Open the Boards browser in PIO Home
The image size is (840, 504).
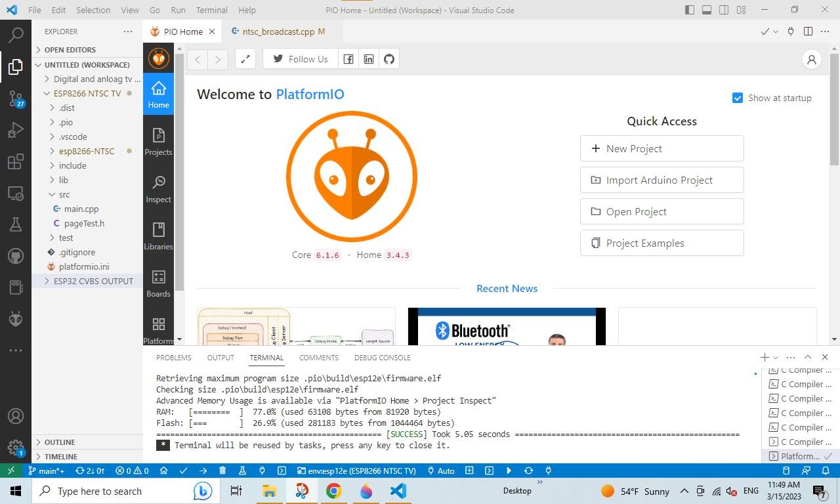click(x=158, y=282)
